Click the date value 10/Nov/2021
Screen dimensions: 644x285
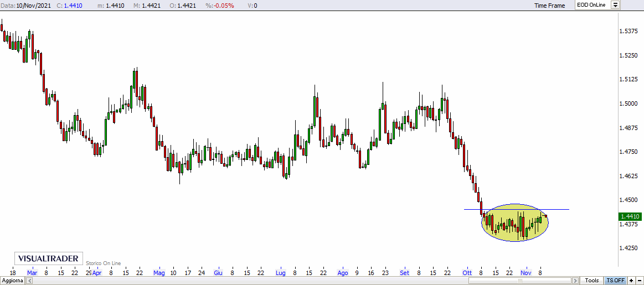click(x=34, y=6)
